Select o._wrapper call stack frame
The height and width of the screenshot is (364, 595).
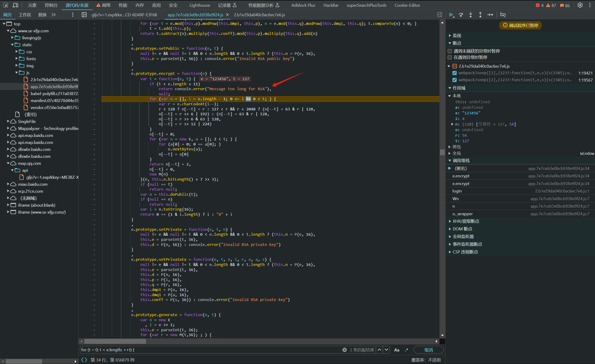coord(520,214)
